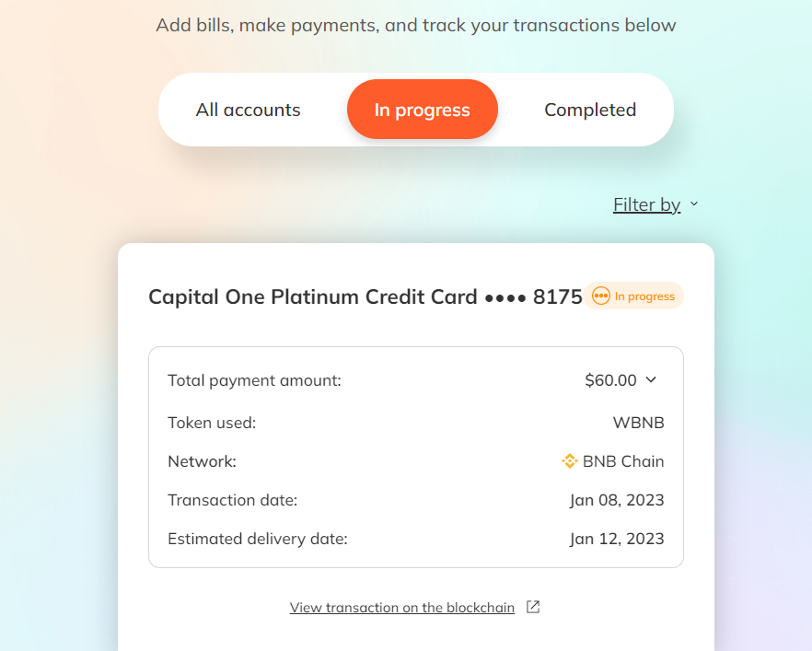The width and height of the screenshot is (812, 651).
Task: Keep the In progress filter selected
Action: pos(422,109)
